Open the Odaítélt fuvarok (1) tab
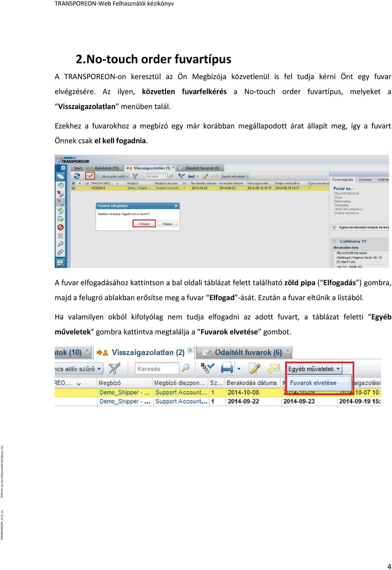 coord(200,168)
